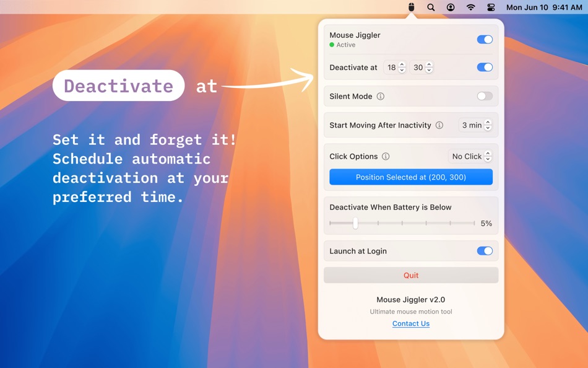Click the date and time in menu bar

(544, 7)
